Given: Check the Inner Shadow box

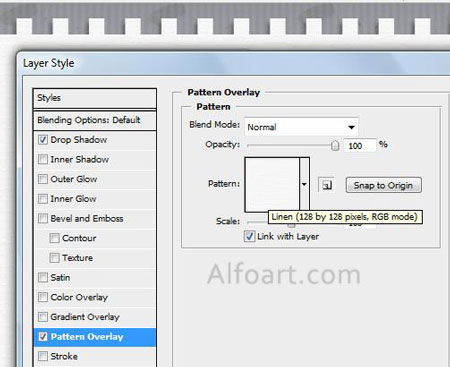Looking at the screenshot, I should (x=43, y=159).
